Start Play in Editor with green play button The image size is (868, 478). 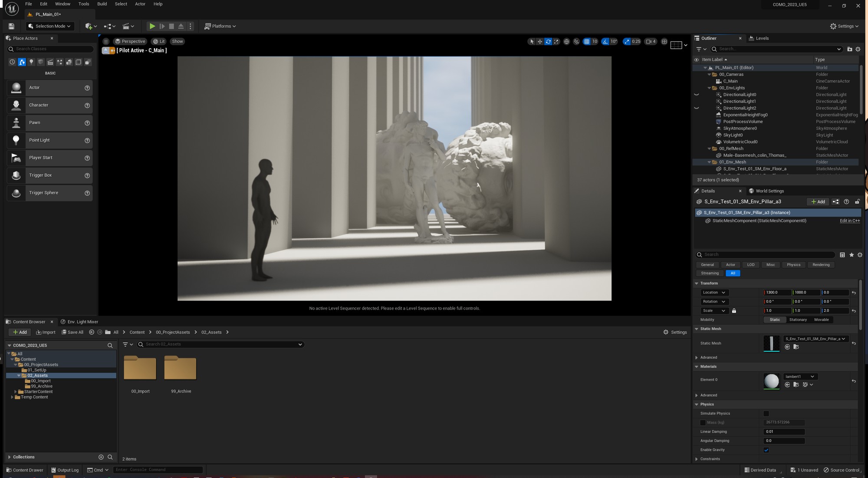click(152, 26)
